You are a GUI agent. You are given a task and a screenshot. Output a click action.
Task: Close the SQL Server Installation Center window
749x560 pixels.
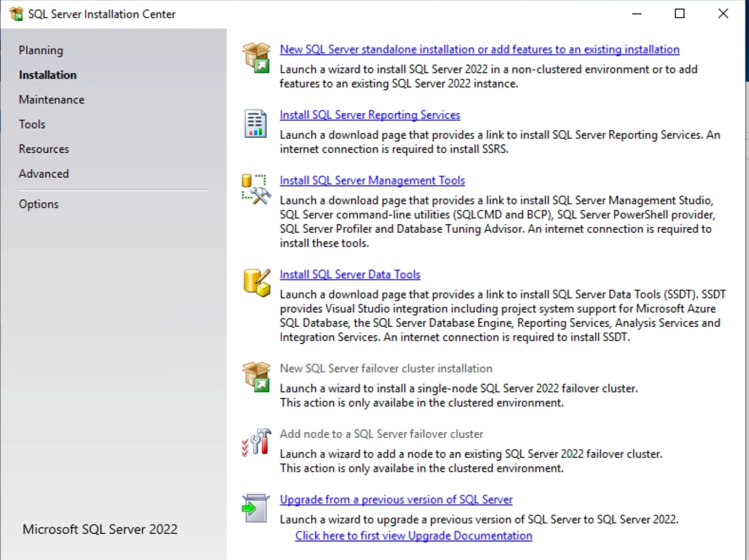(723, 14)
